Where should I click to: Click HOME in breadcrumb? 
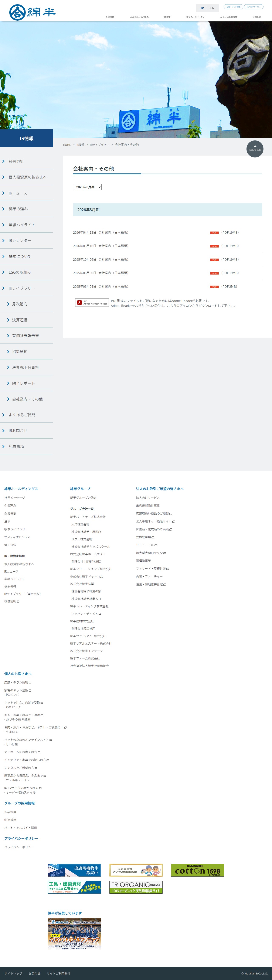[67, 145]
